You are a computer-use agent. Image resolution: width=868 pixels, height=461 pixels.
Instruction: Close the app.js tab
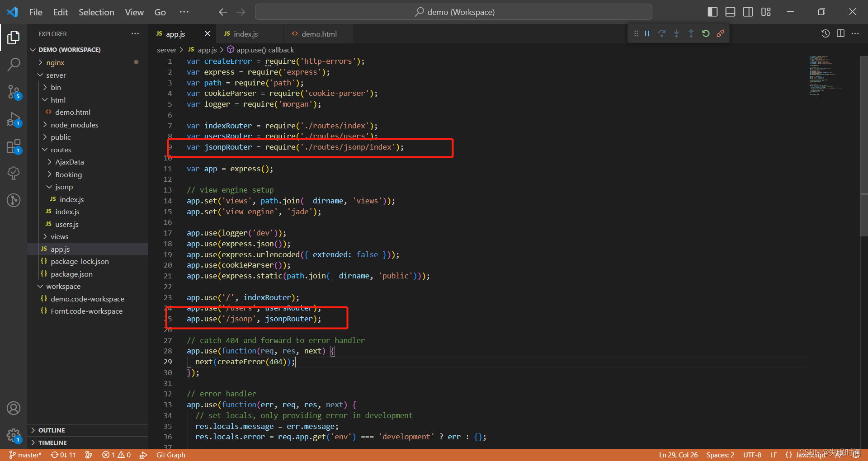[x=207, y=33]
